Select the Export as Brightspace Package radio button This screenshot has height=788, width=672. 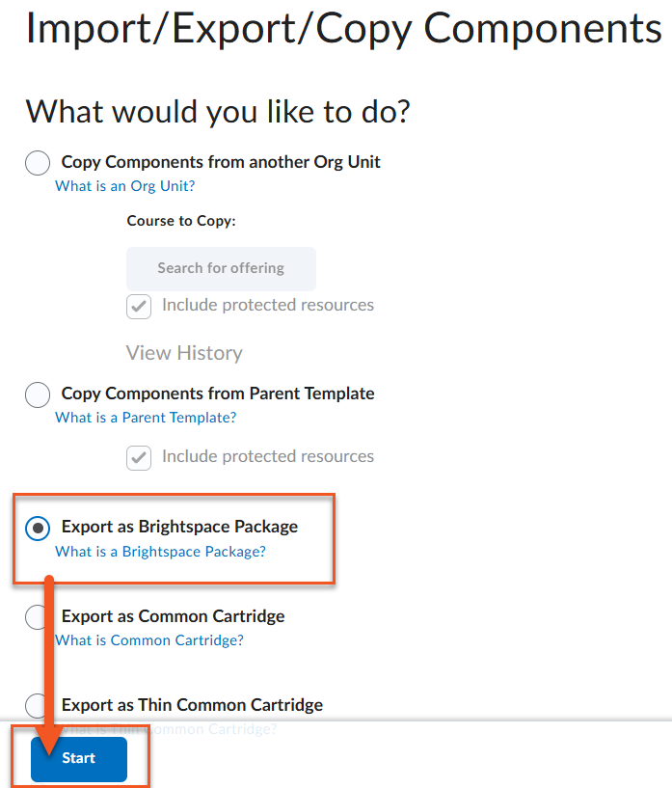pos(38,529)
